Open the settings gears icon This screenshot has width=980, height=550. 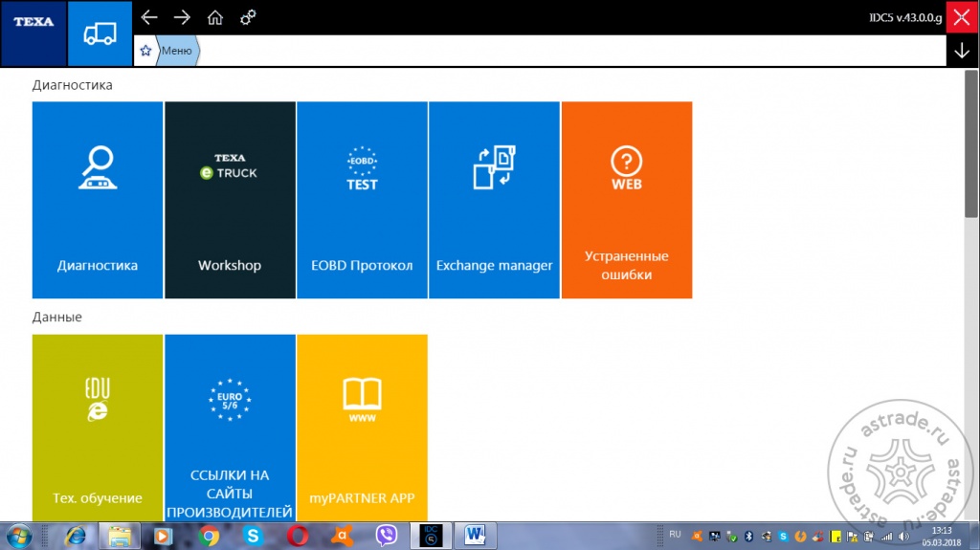click(248, 17)
